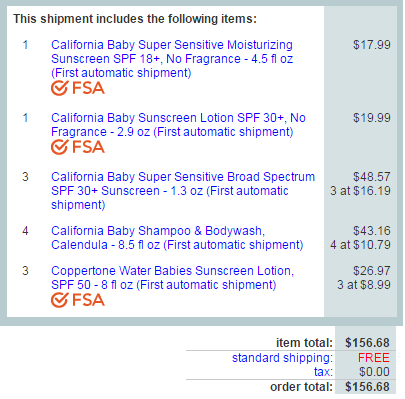The width and height of the screenshot is (405, 399).
Task: Click the FSA badge under Sunscreen Lotion SPF 30+
Action: pos(78,147)
